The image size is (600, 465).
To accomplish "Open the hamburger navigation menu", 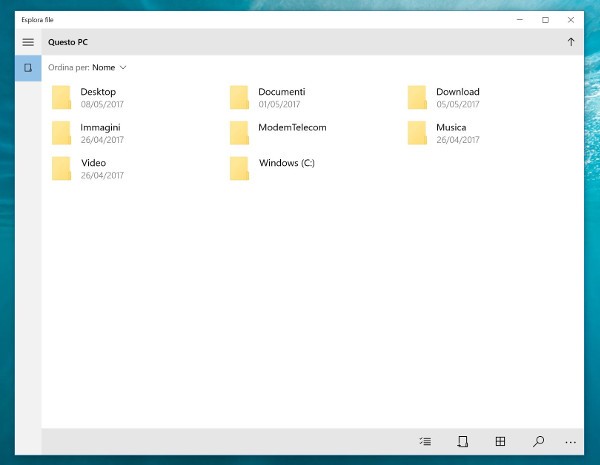I will (28, 42).
